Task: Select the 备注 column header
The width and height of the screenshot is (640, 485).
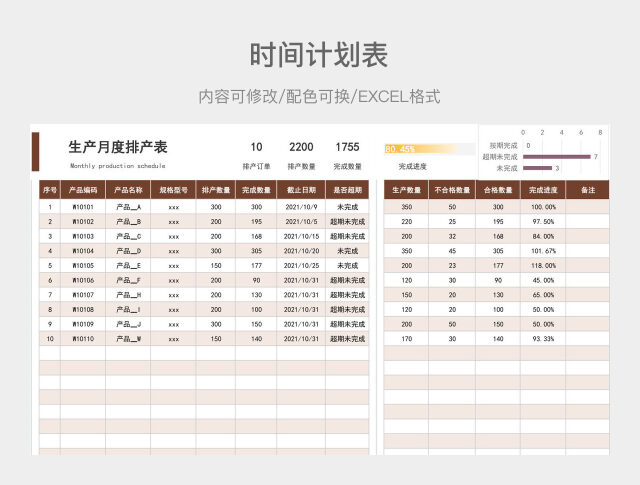Action: click(588, 190)
